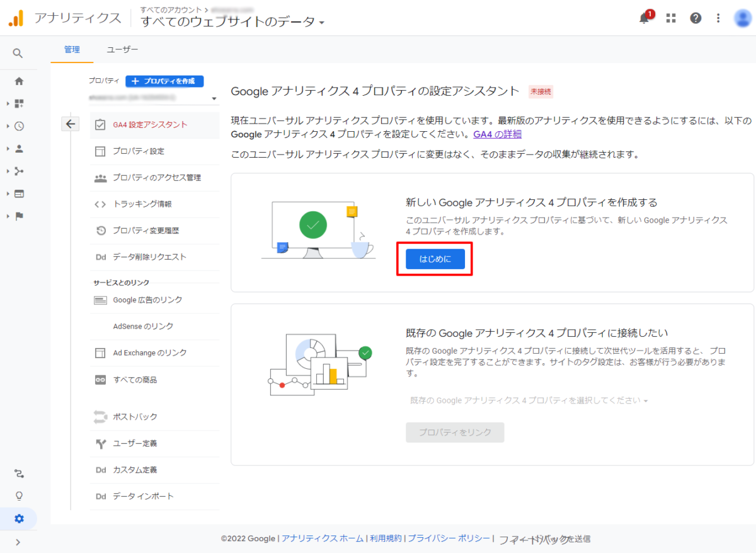The width and height of the screenshot is (756, 553).
Task: Switch to the ユーザー tab
Action: point(122,49)
